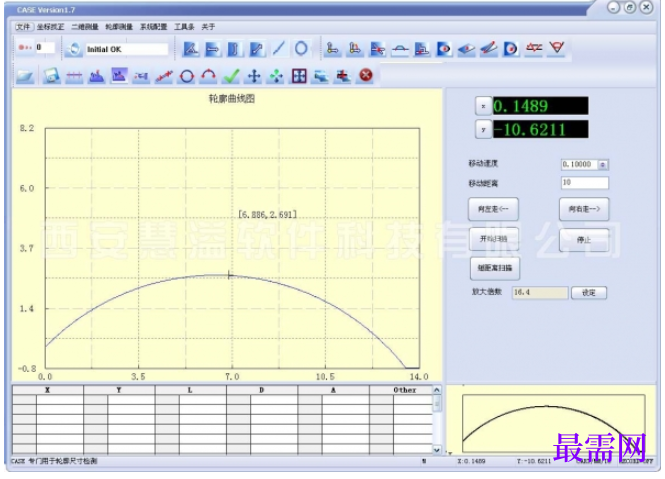The height and width of the screenshot is (479, 665).
Task: Click the 移动距离 input field
Action: click(585, 183)
